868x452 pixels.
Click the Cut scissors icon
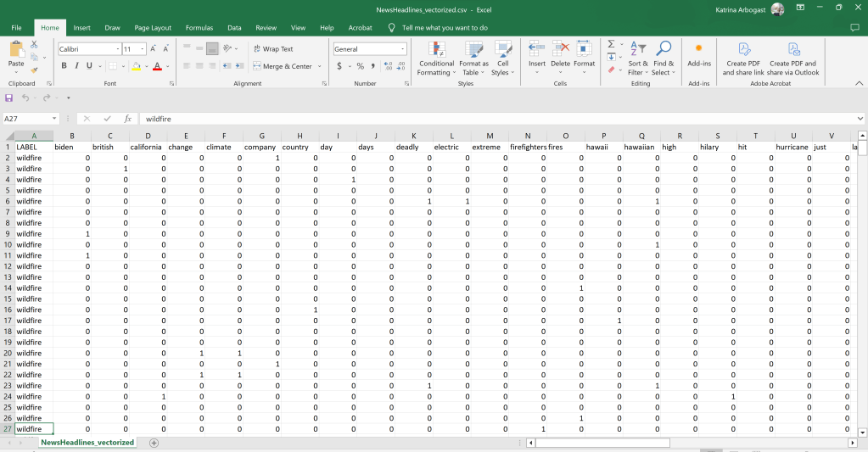click(x=34, y=44)
